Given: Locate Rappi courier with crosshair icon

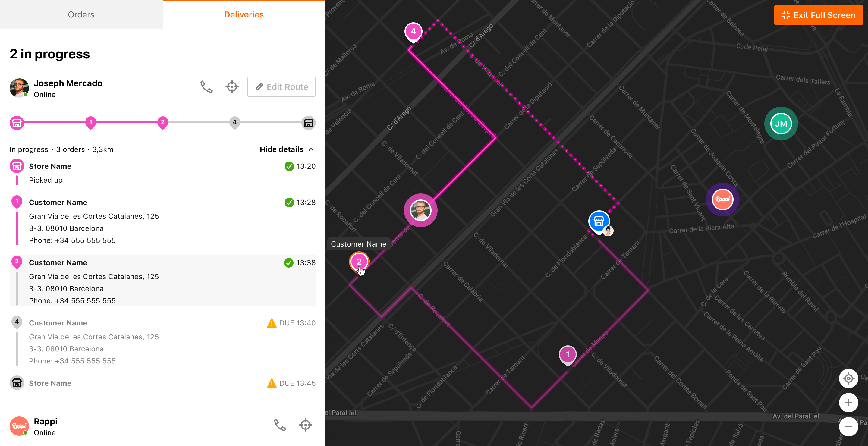Looking at the screenshot, I should (x=306, y=425).
